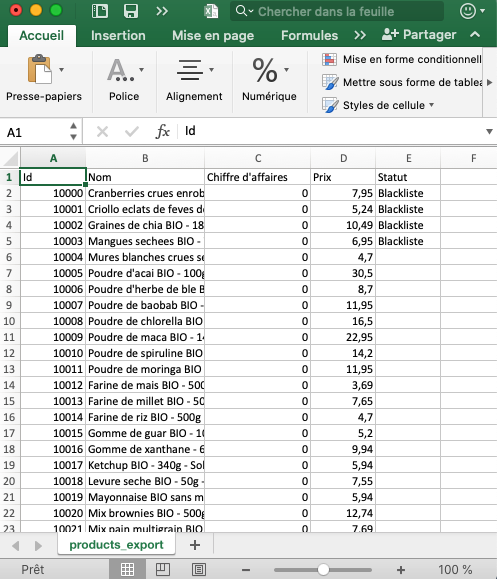Open the Insertion ribbon tab

[x=118, y=35]
